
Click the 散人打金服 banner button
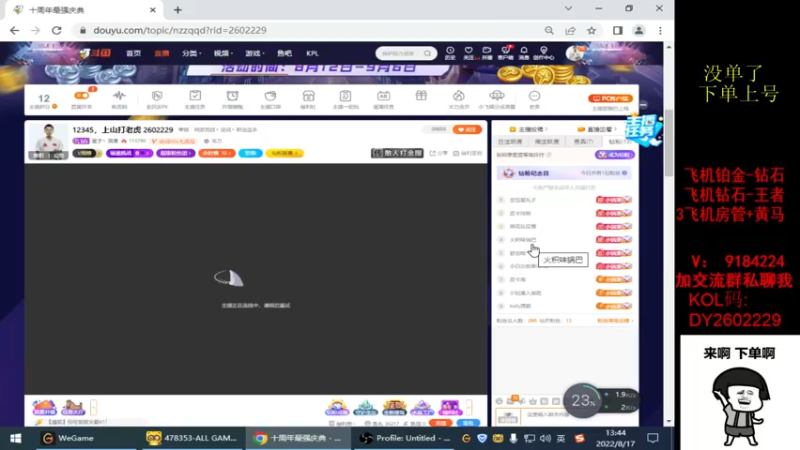coord(397,153)
